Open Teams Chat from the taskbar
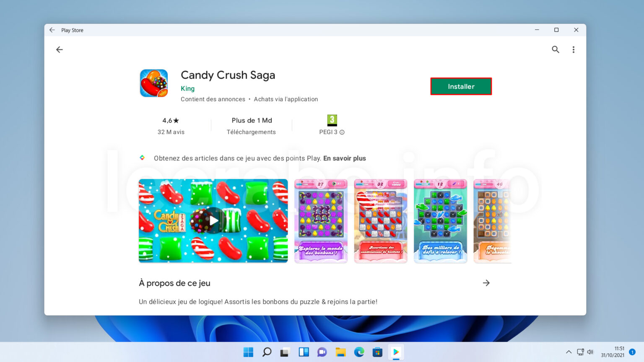This screenshot has width=644, height=362. point(322,352)
